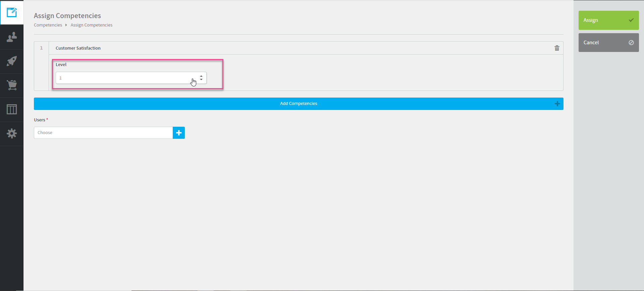The width and height of the screenshot is (644, 291).
Task: Open the edit form sidebar icon
Action: pyautogui.click(x=12, y=12)
